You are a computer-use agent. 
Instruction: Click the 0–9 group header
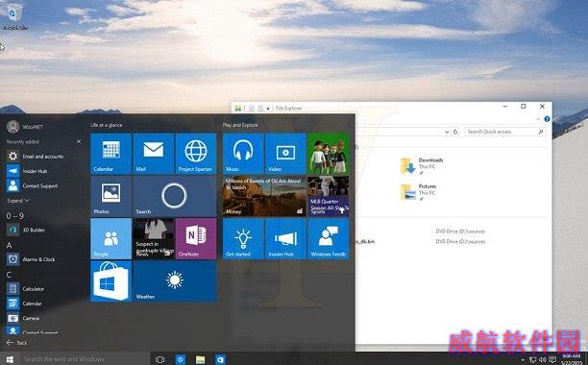15,216
